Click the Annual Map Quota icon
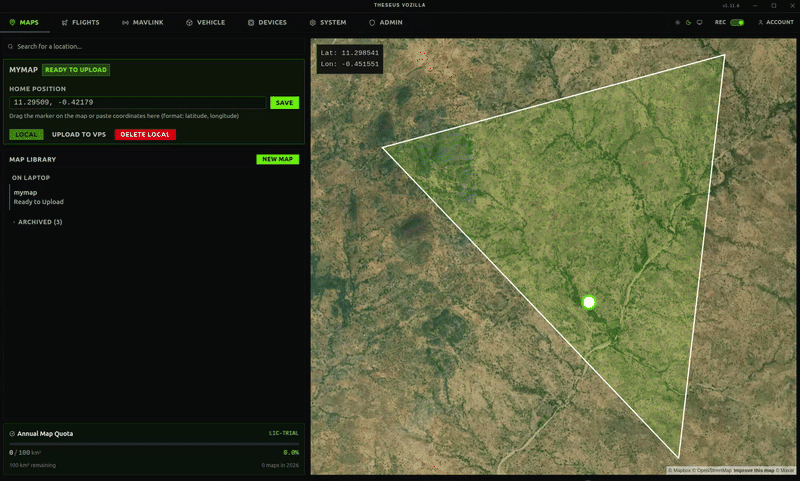The width and height of the screenshot is (800, 481). [12, 434]
